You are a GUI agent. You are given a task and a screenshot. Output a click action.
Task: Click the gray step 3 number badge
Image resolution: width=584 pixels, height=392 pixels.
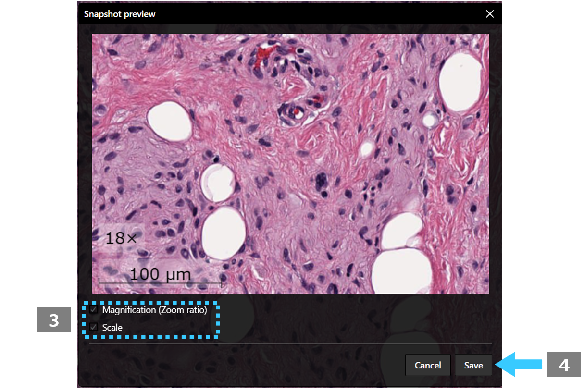[x=54, y=320]
